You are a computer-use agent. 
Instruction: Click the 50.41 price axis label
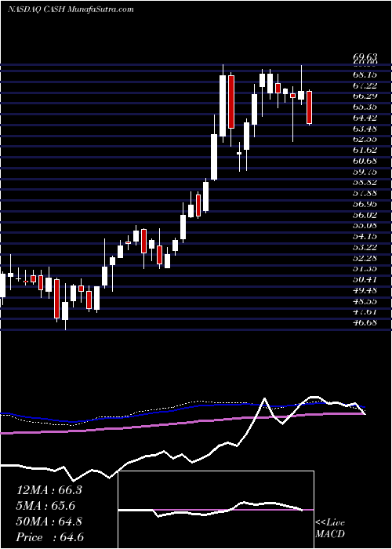[364, 280]
